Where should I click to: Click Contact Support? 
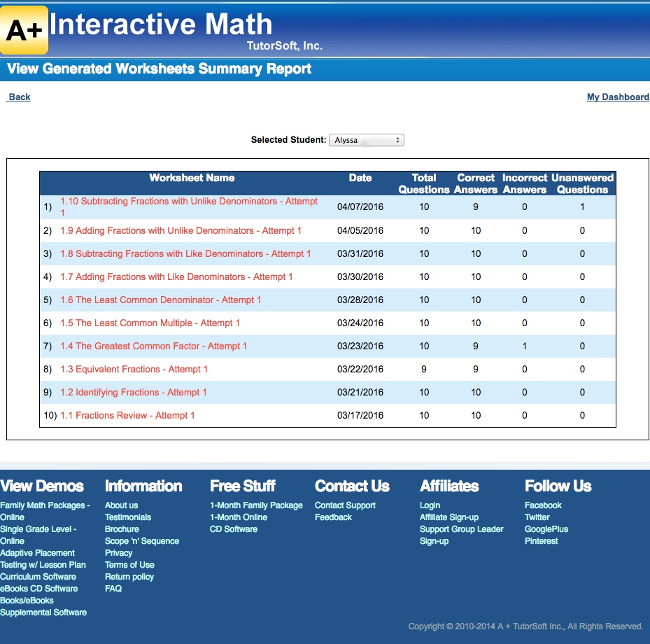[345, 505]
